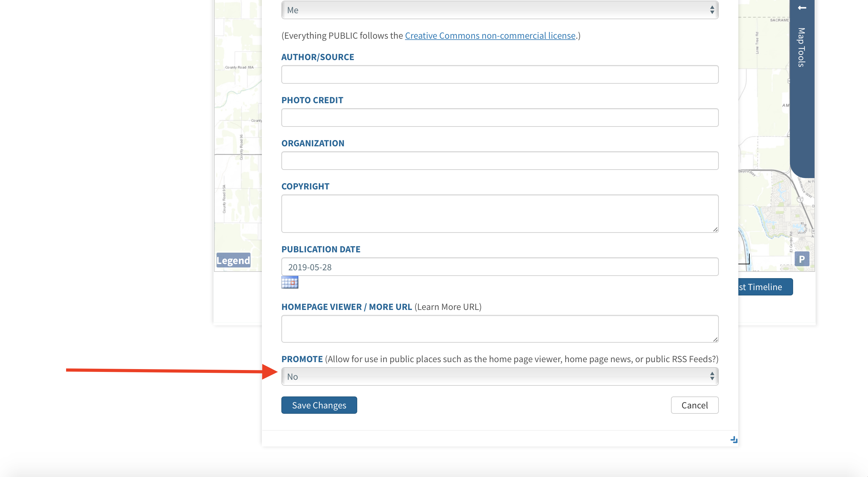
Task: Cancel the edit dialog
Action: click(694, 405)
